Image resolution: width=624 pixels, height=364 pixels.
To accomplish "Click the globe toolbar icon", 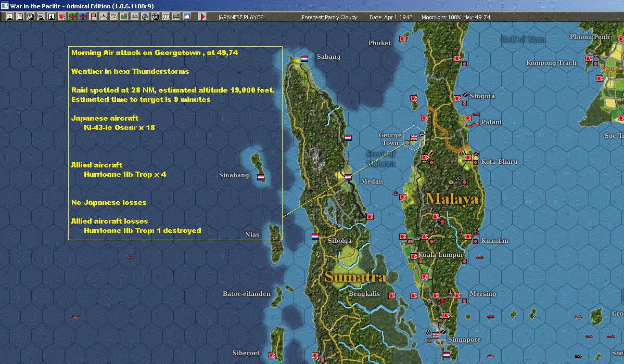I will 145,17.
